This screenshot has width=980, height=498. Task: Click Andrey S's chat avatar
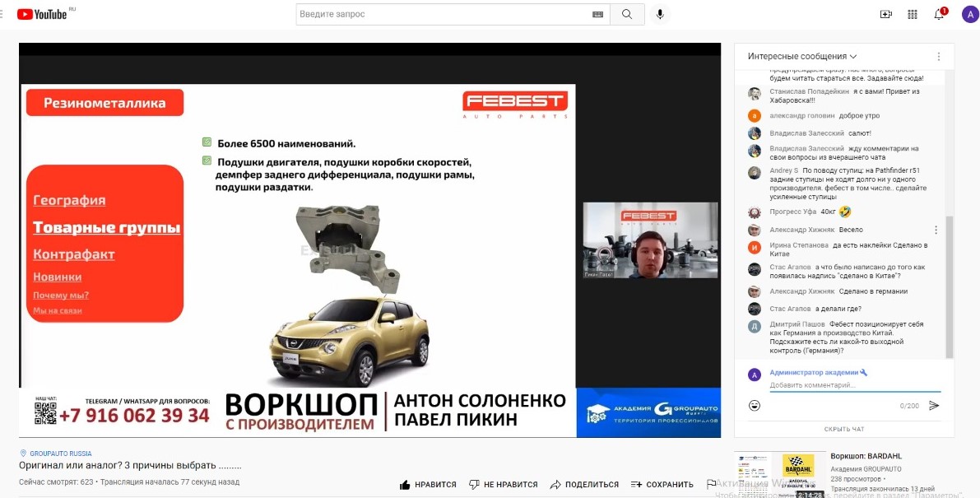click(755, 173)
